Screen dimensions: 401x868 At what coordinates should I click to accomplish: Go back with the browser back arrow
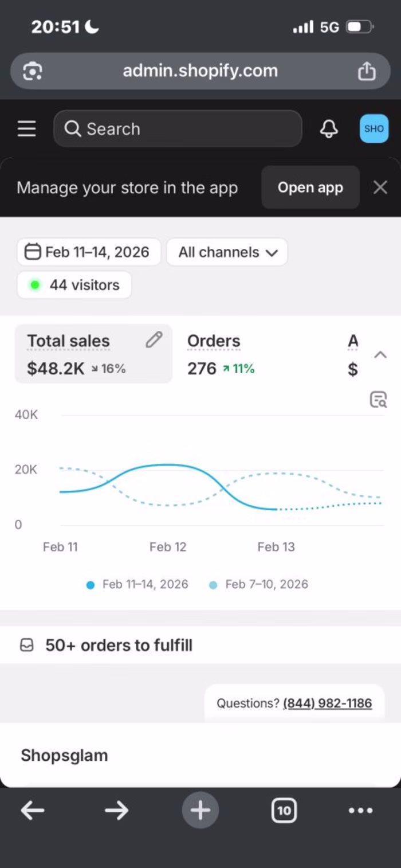[33, 810]
